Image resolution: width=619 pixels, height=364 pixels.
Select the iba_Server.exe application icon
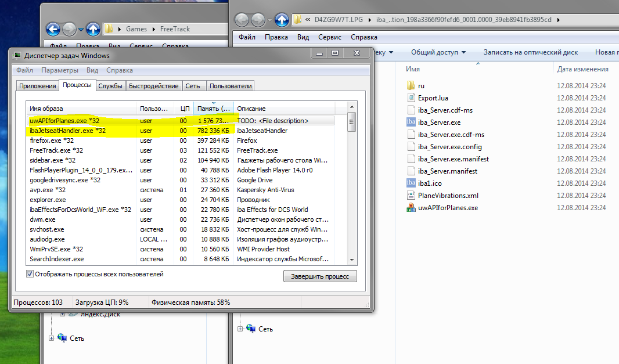pos(411,122)
